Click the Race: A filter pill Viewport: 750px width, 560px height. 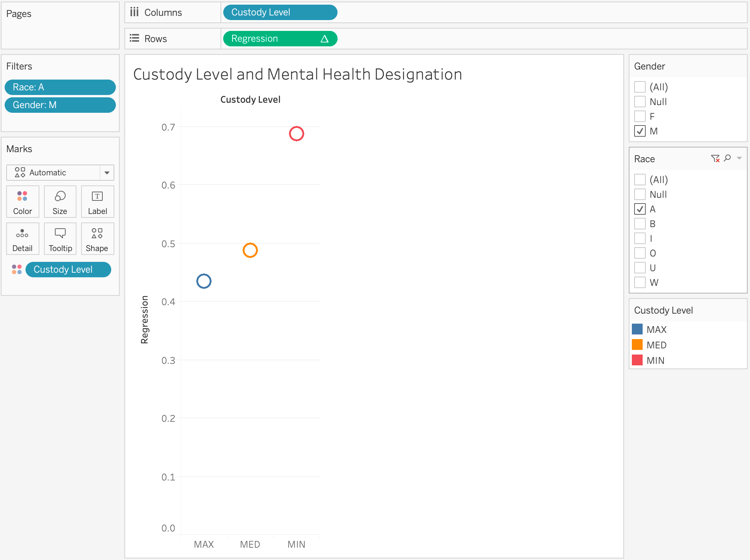pyautogui.click(x=60, y=87)
